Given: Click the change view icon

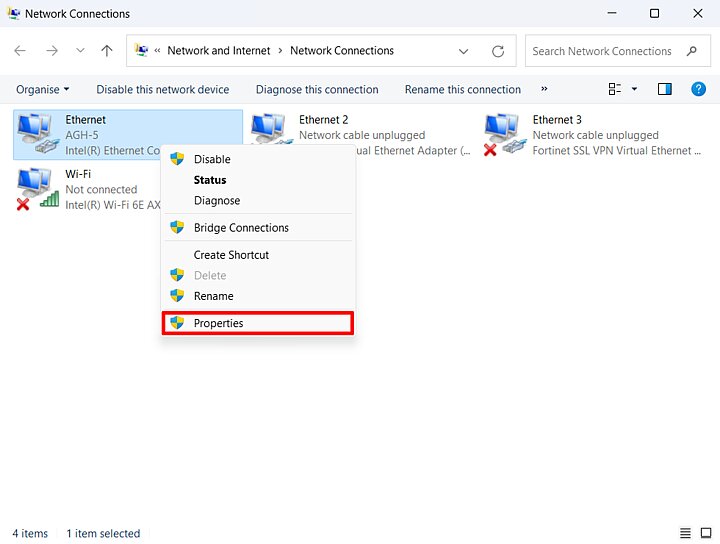Looking at the screenshot, I should point(615,89).
